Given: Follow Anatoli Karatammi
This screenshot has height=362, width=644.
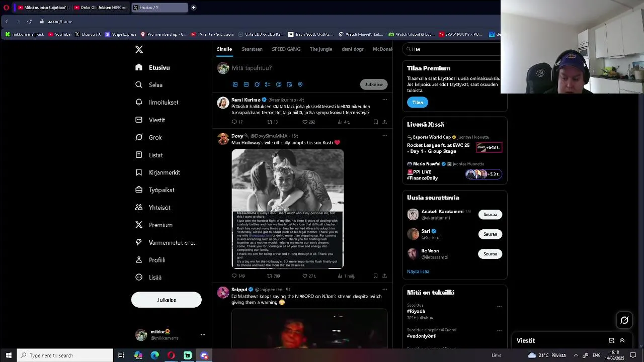Looking at the screenshot, I should point(490,214).
